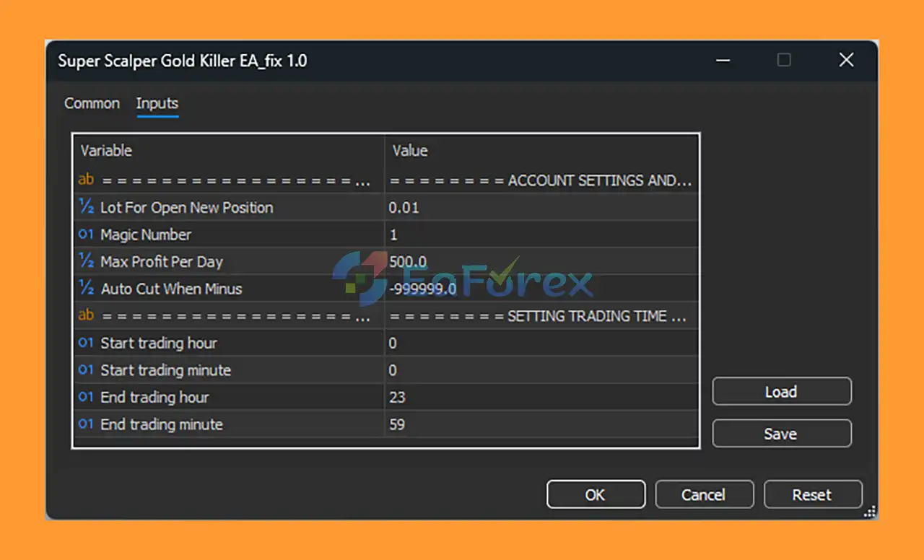This screenshot has height=560, width=924.
Task: Select the Lot value 0.01 field
Action: click(404, 208)
